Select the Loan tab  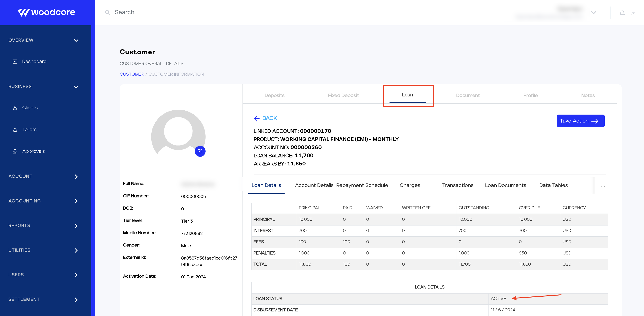coord(408,95)
